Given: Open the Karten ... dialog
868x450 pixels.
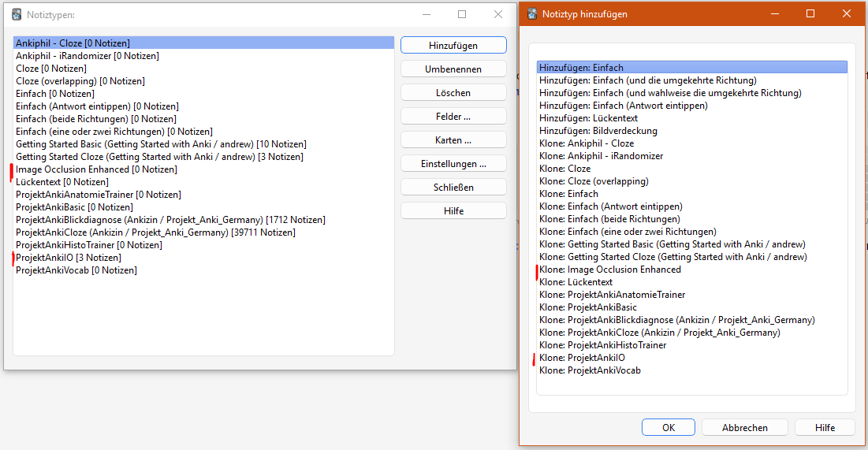Looking at the screenshot, I should pos(453,140).
